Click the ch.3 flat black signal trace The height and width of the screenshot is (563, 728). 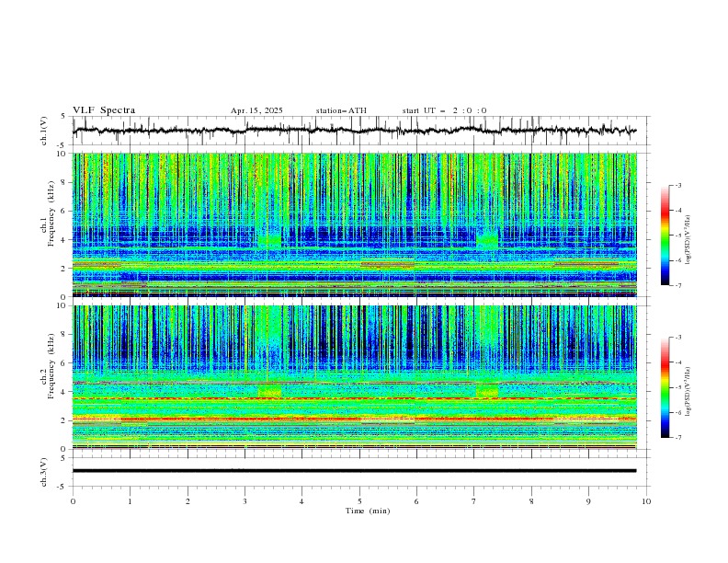point(354,471)
